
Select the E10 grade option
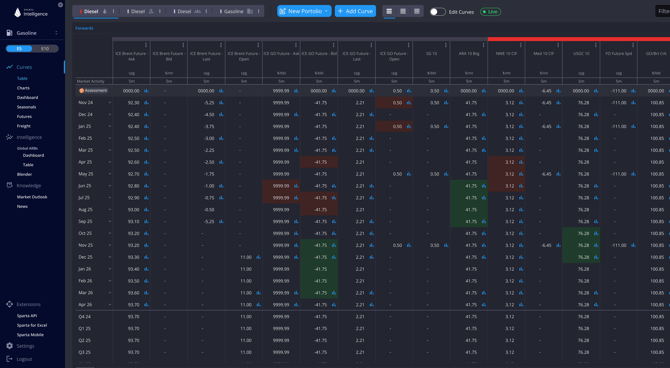pos(45,49)
